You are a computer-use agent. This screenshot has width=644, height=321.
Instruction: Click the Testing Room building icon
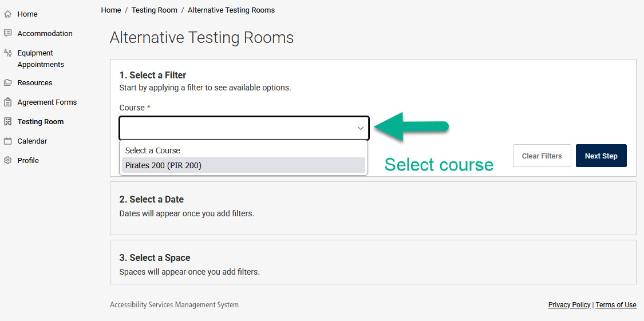coord(7,121)
